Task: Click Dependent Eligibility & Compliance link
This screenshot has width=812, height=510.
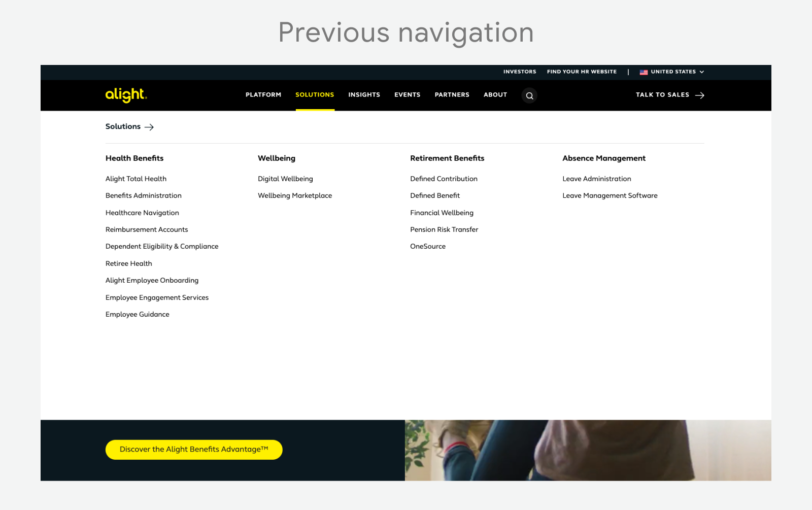Action: point(162,246)
